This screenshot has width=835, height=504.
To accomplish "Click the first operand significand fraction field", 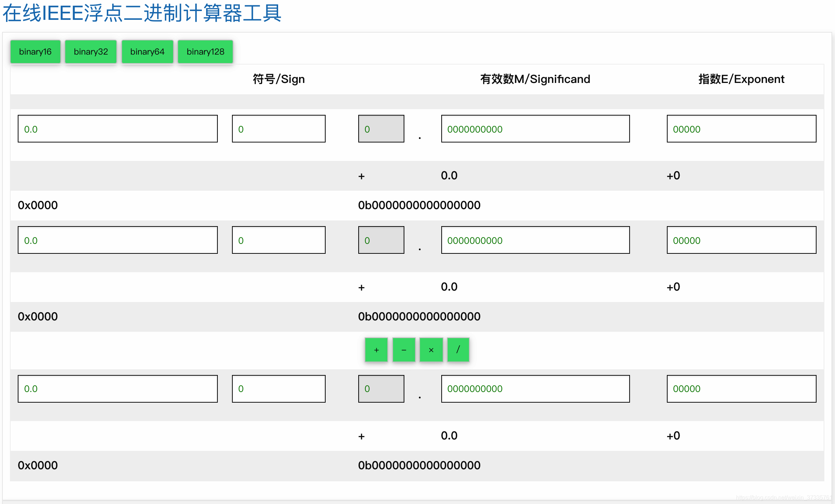I will (535, 129).
